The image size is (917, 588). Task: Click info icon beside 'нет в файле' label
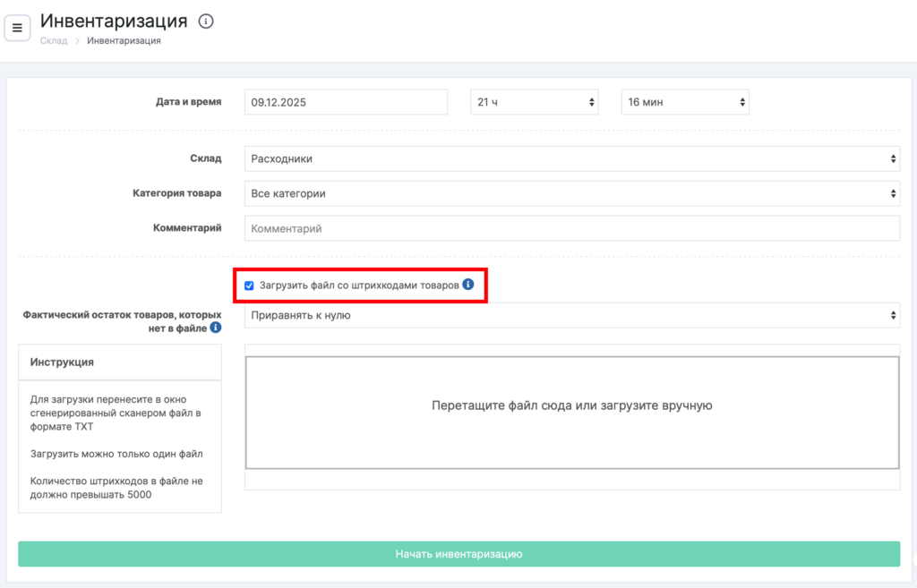[x=216, y=328]
